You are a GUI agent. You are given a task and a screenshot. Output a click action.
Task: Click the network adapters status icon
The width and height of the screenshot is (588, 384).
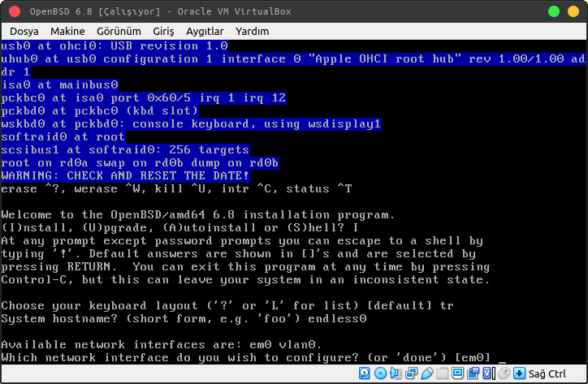click(412, 373)
